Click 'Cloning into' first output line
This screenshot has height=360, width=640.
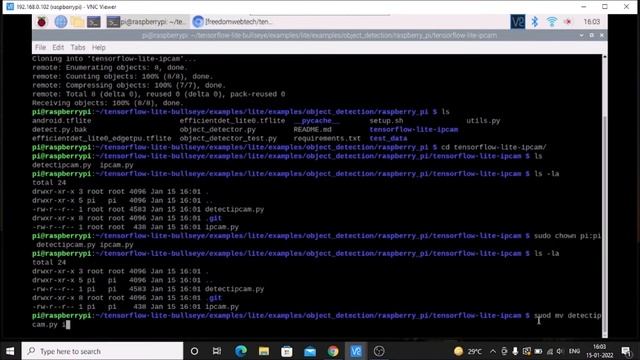pos(114,59)
